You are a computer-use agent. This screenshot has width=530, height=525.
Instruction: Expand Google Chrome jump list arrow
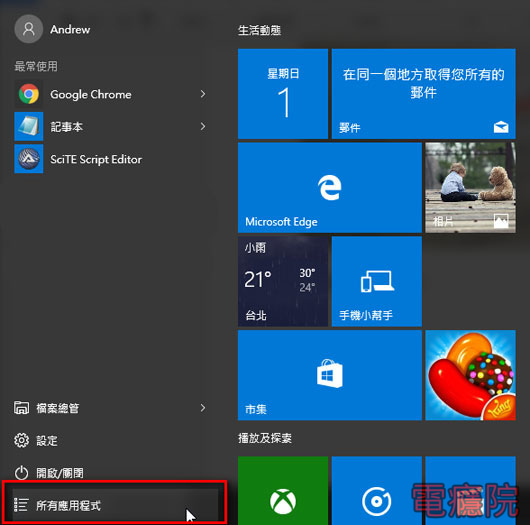[x=203, y=94]
